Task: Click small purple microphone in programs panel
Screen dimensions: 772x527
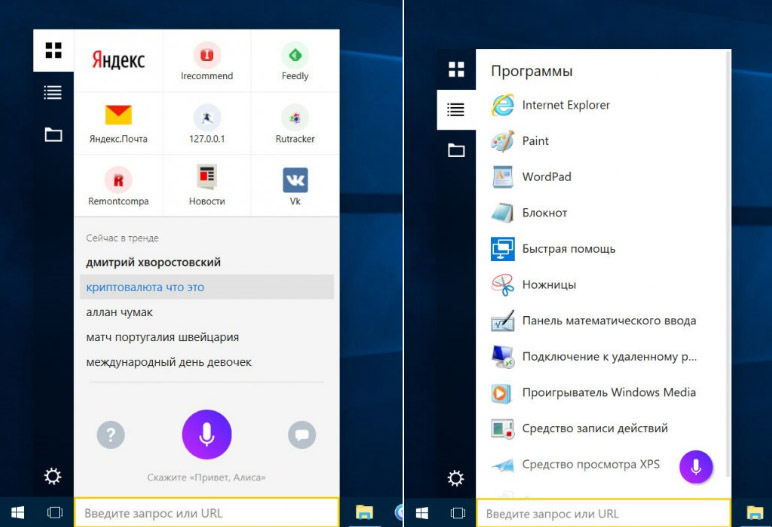Action: [x=696, y=467]
